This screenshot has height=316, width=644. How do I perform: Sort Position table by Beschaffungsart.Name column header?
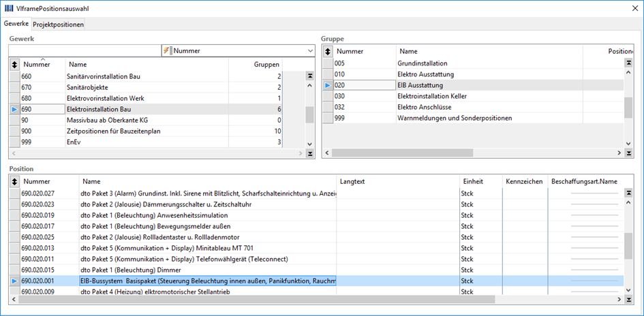pyautogui.click(x=586, y=181)
